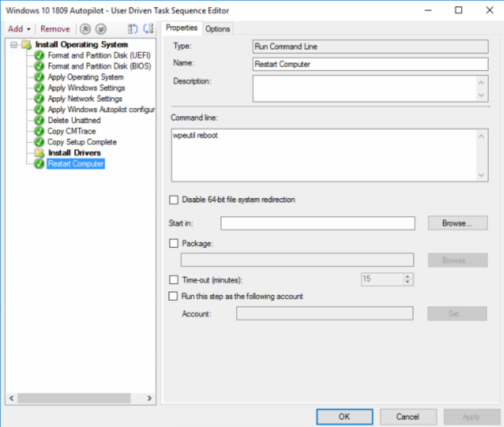Image resolution: width=504 pixels, height=427 pixels.
Task: Click folder icon beside Install Drivers
Action: tap(39, 153)
